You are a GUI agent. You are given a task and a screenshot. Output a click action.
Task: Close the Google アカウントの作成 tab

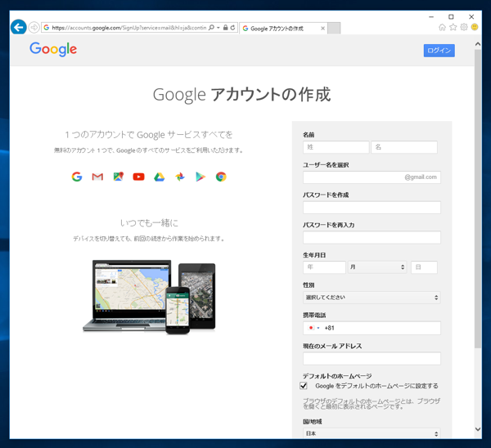point(323,29)
